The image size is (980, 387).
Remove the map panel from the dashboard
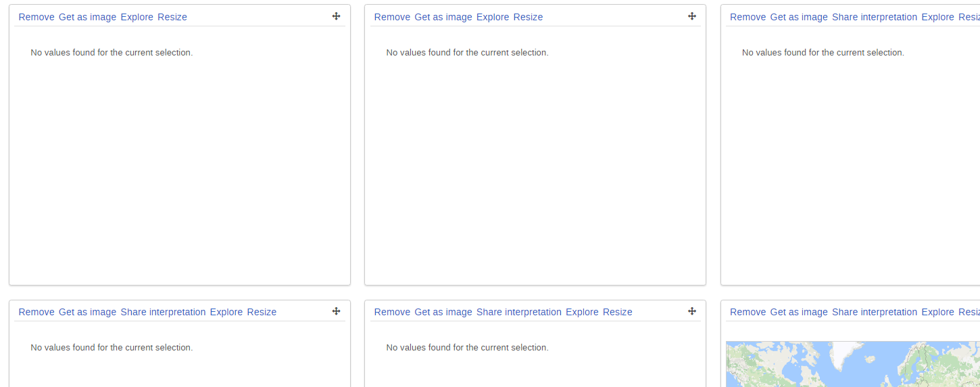748,312
